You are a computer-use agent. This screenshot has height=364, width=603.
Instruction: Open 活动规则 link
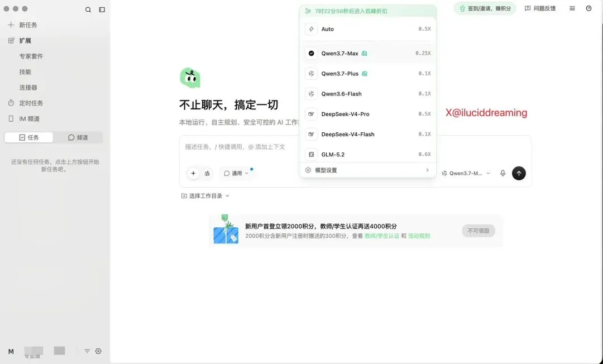click(x=419, y=236)
